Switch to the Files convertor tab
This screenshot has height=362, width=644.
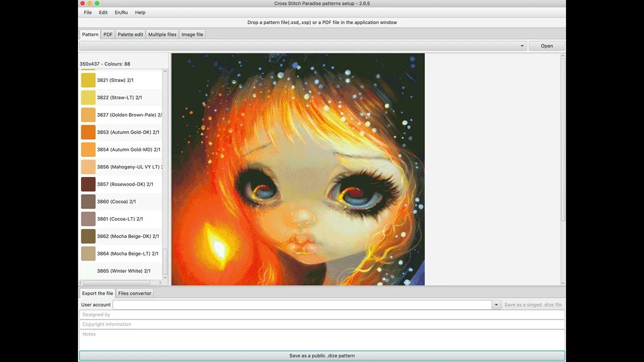pos(134,293)
